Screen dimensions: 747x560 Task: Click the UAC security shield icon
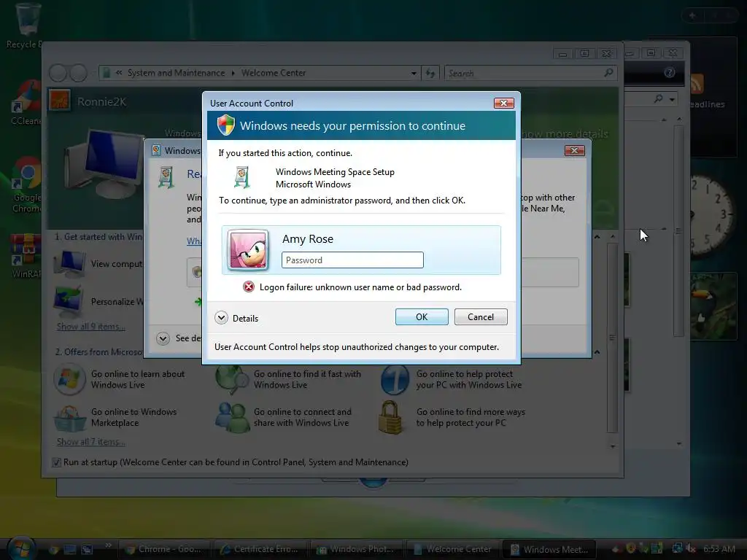pos(226,125)
